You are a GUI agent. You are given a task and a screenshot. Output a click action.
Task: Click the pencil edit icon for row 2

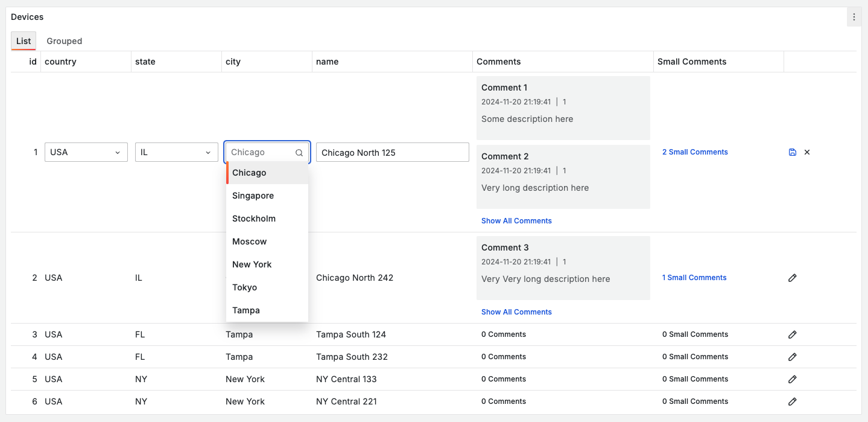[x=793, y=278]
